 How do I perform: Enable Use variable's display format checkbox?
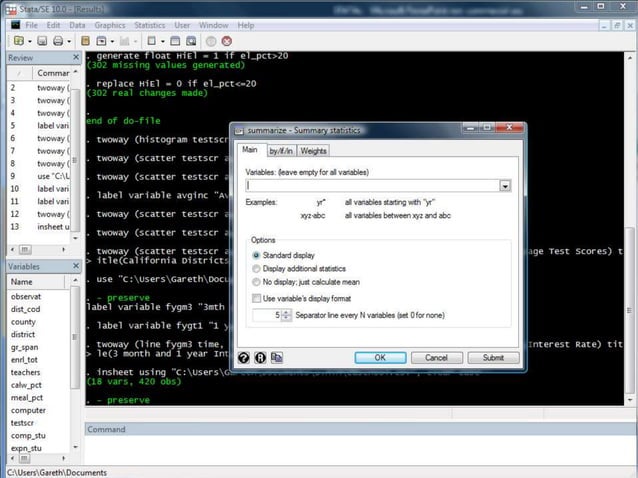coord(257,298)
